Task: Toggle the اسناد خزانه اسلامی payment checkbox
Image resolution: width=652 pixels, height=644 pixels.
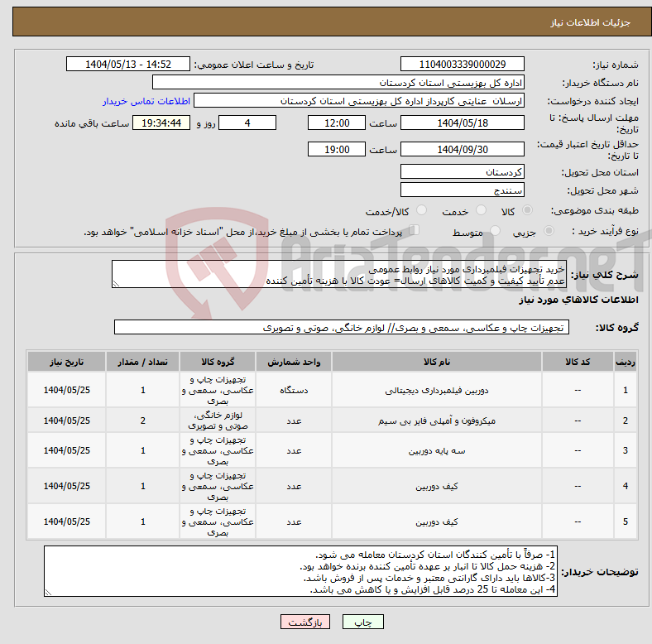Action: pos(415,230)
